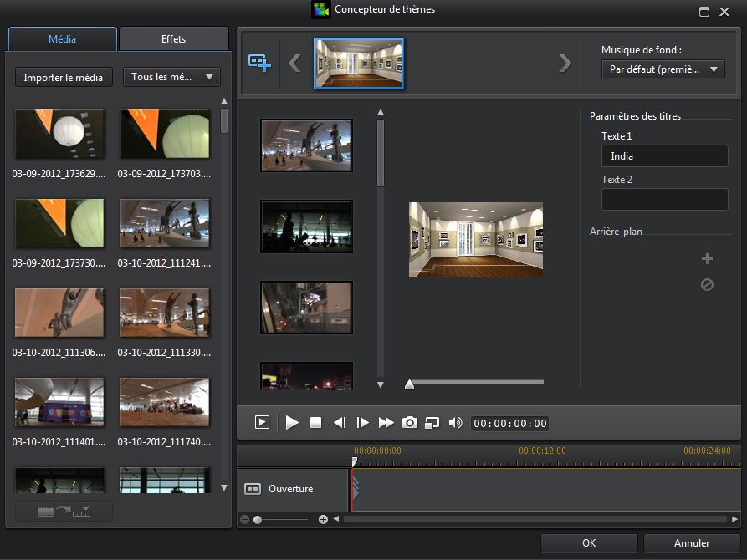
Task: Go to next template with right chevron
Action: click(565, 63)
